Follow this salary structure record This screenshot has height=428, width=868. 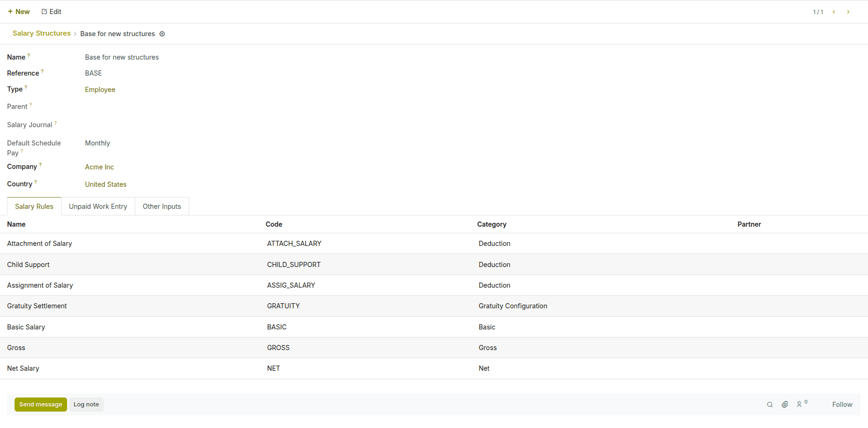[842, 404]
